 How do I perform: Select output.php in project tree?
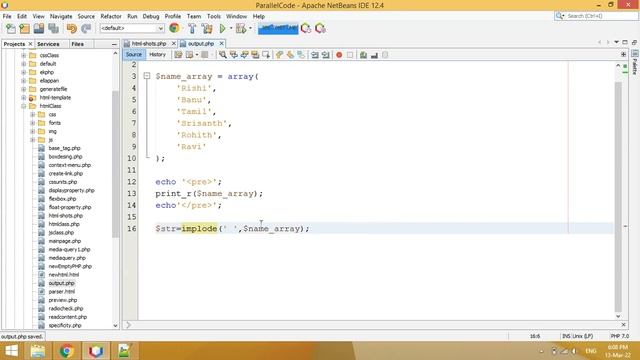click(61, 283)
